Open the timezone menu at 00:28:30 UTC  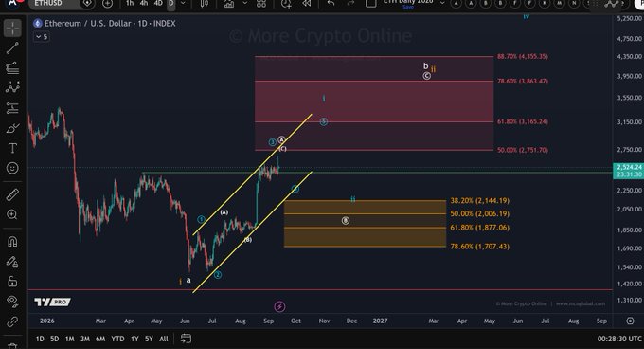619,339
